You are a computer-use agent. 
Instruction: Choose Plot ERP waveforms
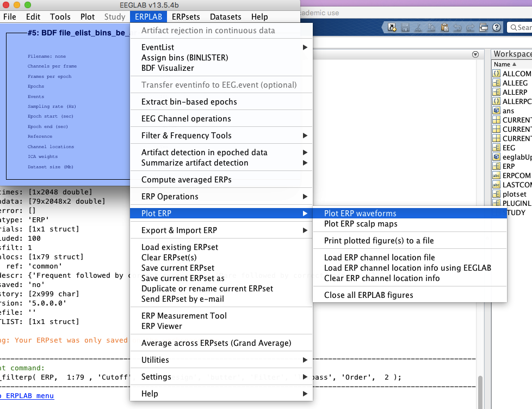click(410, 213)
